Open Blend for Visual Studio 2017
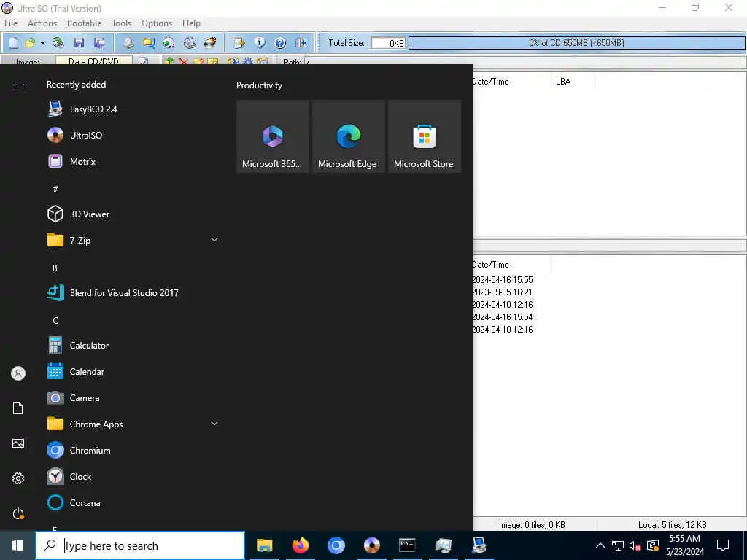Viewport: 747px width, 560px height. (133, 293)
